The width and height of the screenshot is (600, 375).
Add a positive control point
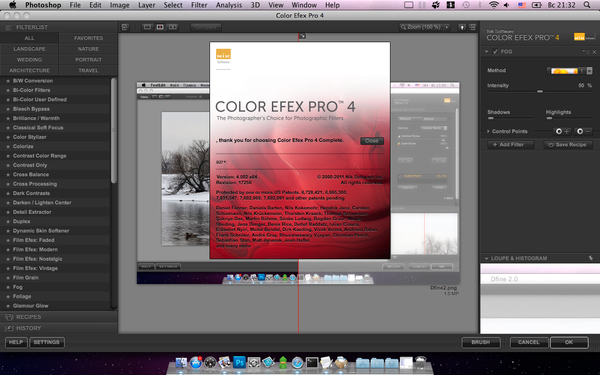coord(562,131)
